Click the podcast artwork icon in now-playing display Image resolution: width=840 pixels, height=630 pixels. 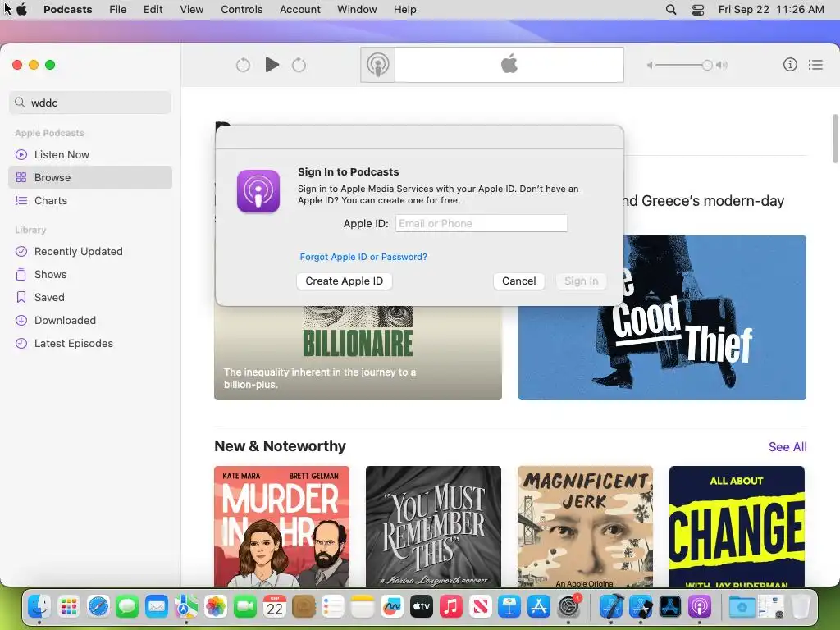377,65
